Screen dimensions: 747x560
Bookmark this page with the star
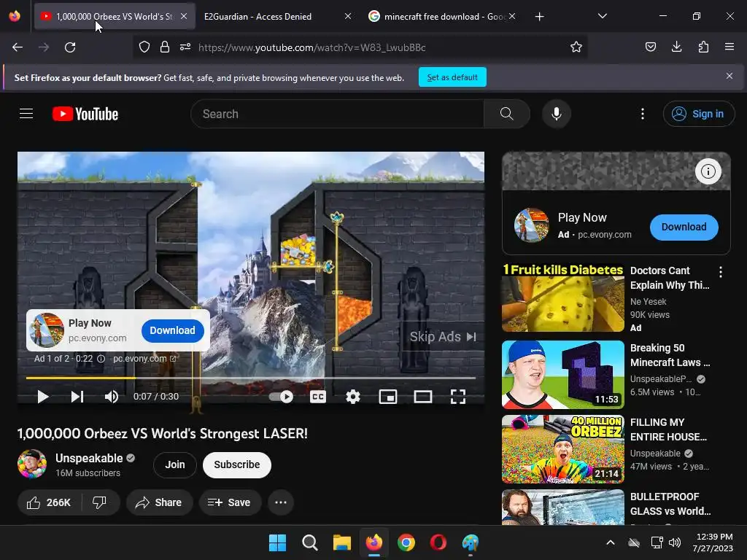pyautogui.click(x=576, y=47)
